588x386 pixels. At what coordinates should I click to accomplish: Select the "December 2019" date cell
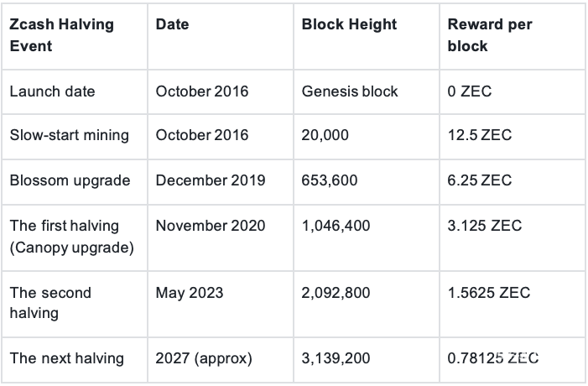pos(211,180)
